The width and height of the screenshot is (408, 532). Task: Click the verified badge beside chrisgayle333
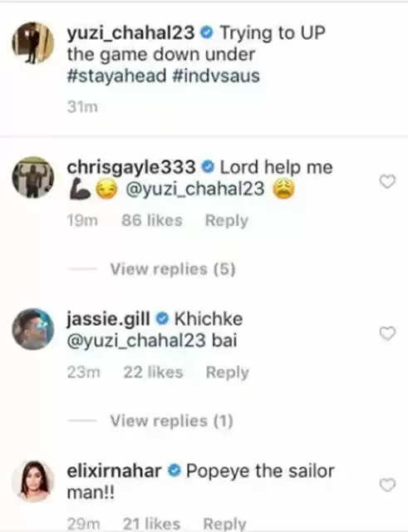click(208, 167)
